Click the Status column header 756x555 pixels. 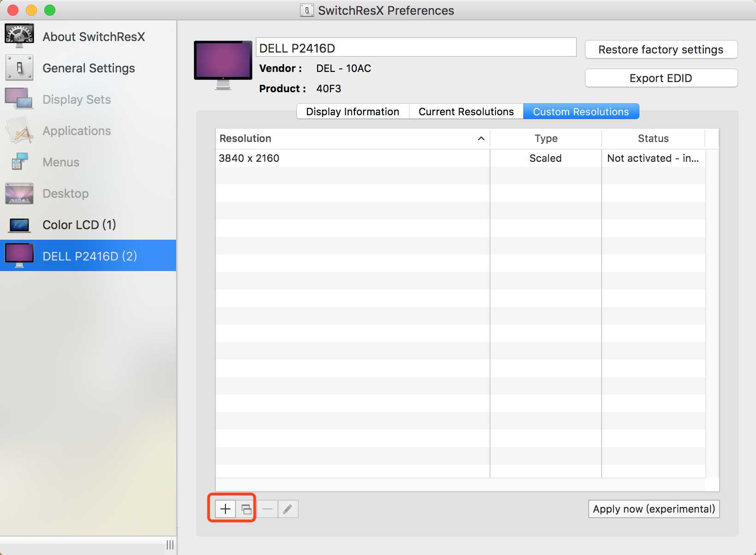click(653, 138)
